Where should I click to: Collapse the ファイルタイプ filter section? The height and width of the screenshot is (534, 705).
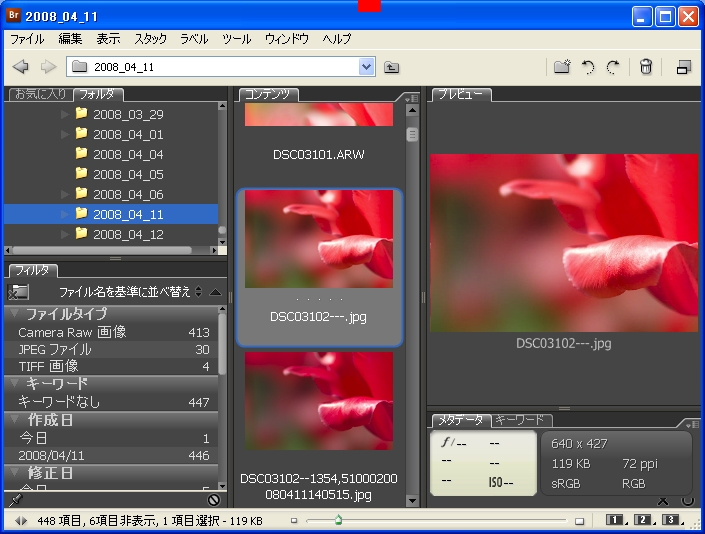(14, 313)
